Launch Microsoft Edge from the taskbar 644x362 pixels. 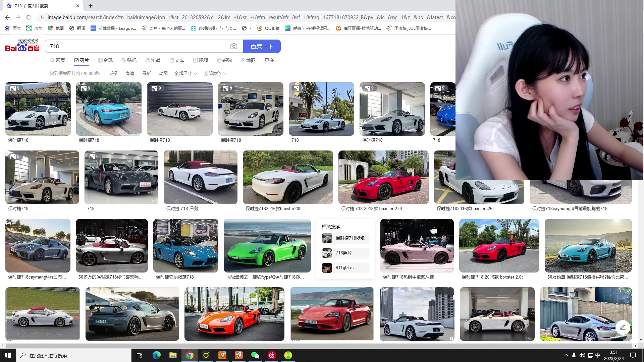(157, 355)
